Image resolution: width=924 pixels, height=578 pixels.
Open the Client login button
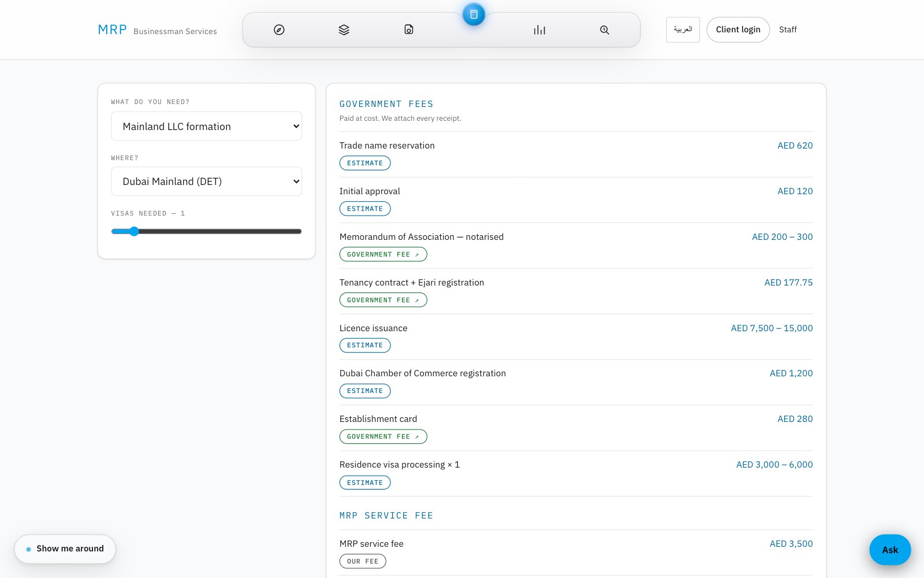click(738, 29)
